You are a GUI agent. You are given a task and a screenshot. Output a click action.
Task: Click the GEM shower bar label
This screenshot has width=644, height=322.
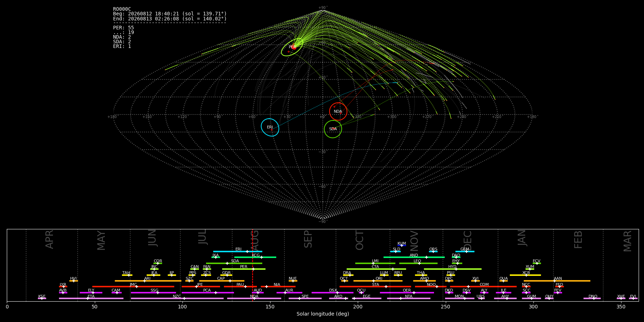(465, 249)
